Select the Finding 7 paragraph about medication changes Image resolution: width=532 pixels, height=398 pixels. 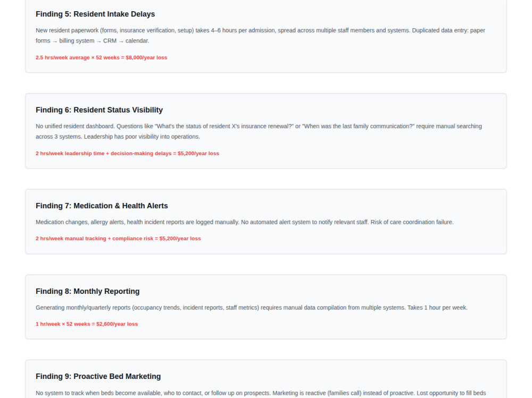(x=245, y=222)
